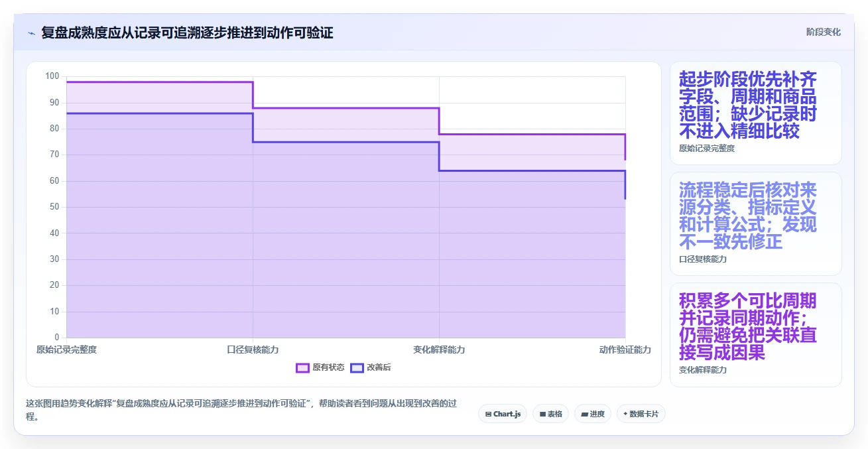Switch to the 表格 pill
The width and height of the screenshot is (868, 449).
click(x=550, y=414)
